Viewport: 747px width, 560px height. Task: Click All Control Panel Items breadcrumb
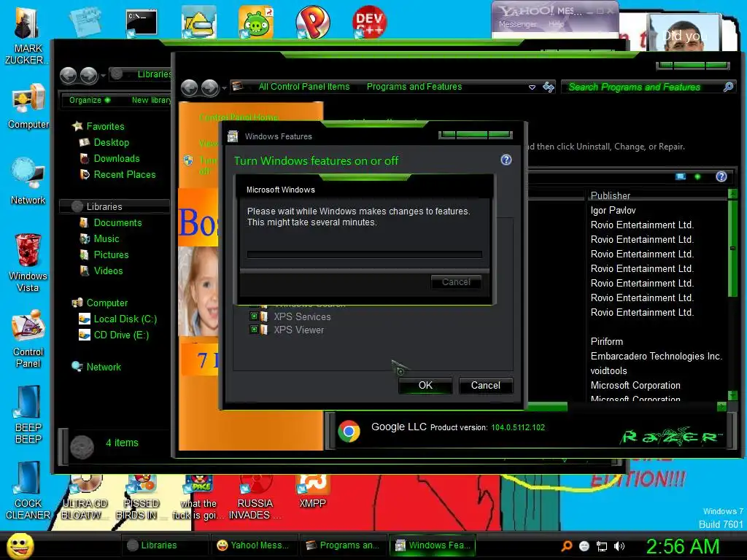point(304,87)
